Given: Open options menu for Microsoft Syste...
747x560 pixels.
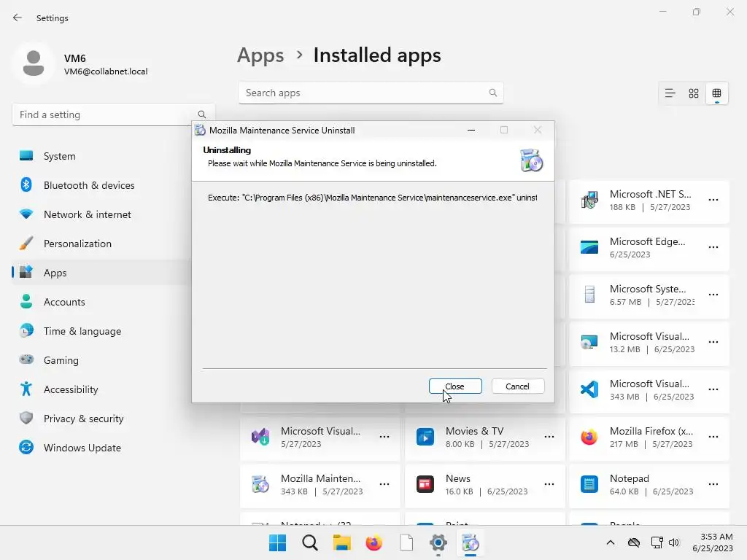Looking at the screenshot, I should point(713,295).
